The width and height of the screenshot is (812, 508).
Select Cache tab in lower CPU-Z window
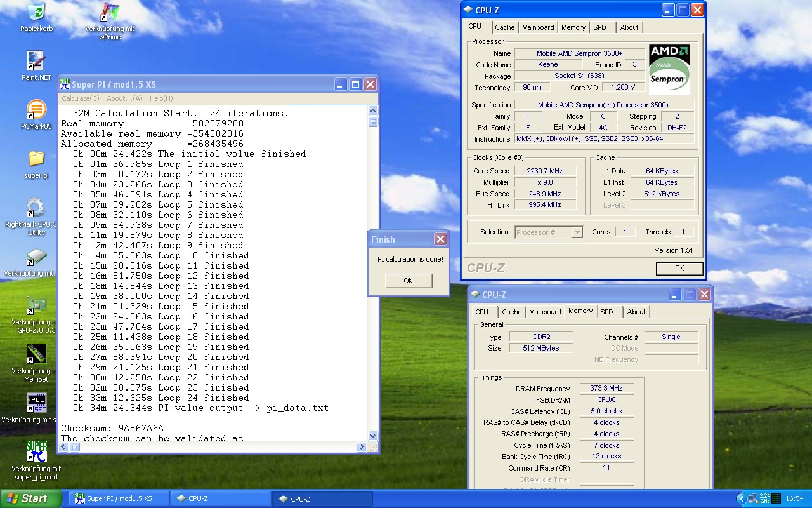tap(512, 312)
